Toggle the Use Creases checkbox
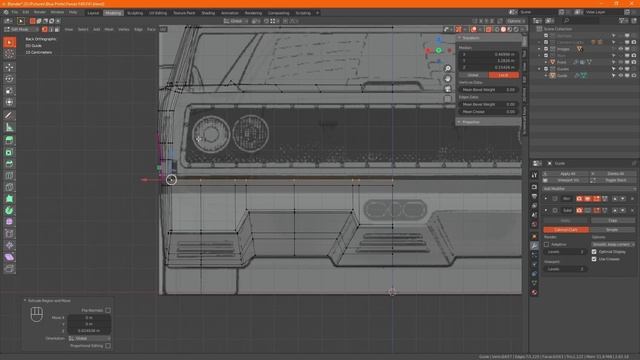The width and height of the screenshot is (640, 360). click(594, 259)
